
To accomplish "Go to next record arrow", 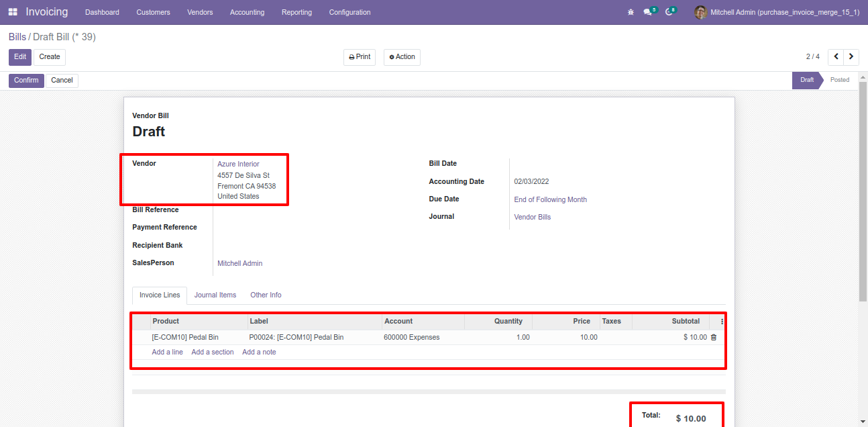I will [851, 57].
